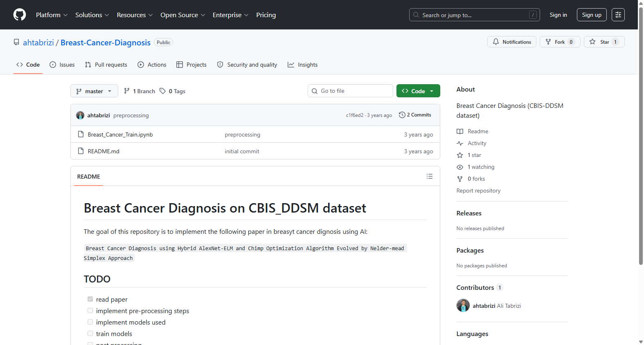The height and width of the screenshot is (345, 644).
Task: Open README.md file
Action: (x=104, y=151)
